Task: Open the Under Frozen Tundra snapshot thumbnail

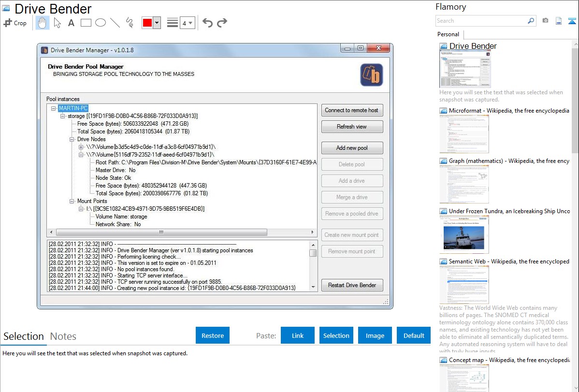Action: [464, 234]
